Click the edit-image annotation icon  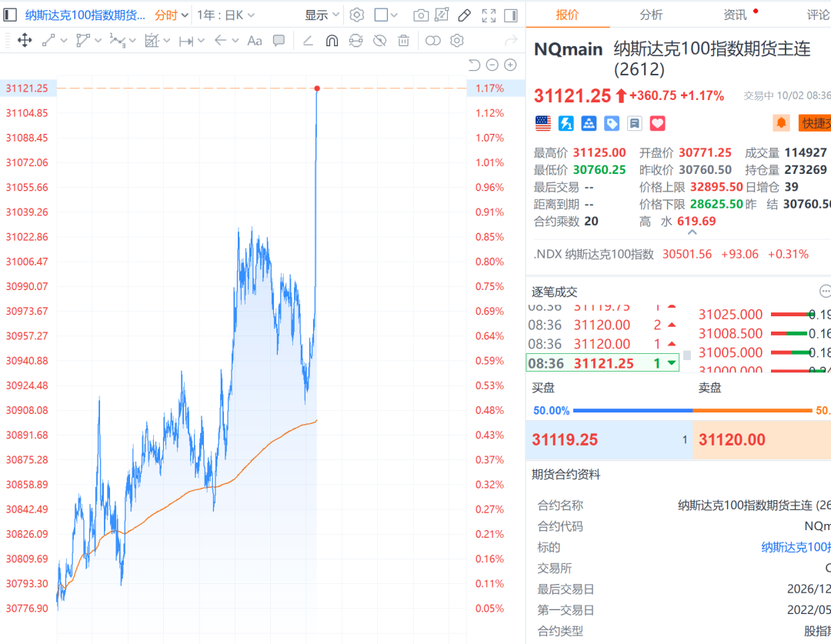pos(442,15)
